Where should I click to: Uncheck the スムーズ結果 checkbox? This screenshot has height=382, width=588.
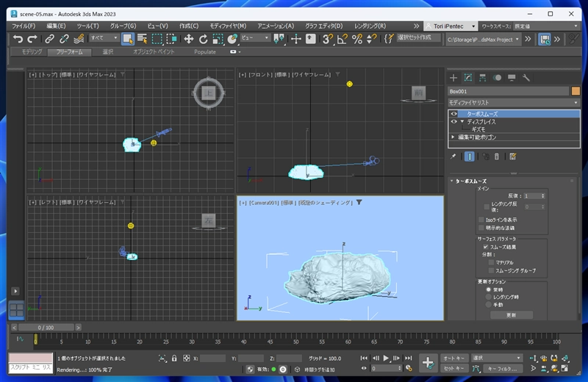pos(486,247)
